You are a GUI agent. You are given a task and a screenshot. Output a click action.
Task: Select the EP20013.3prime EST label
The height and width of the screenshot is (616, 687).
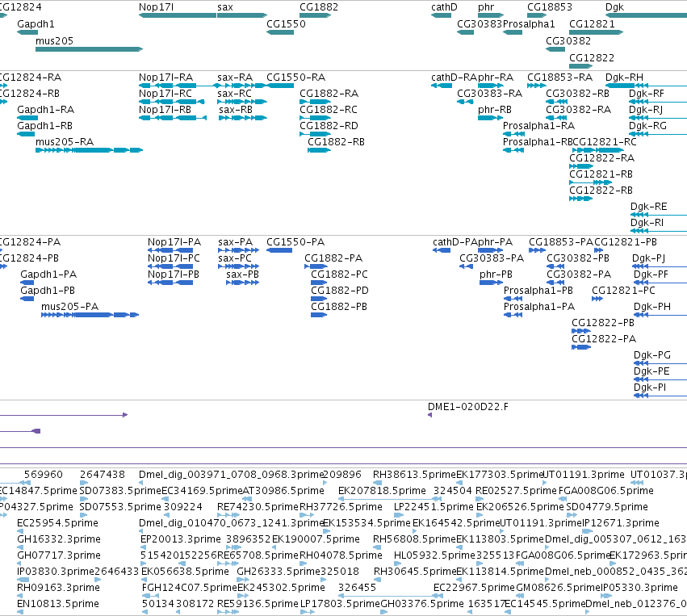click(181, 538)
